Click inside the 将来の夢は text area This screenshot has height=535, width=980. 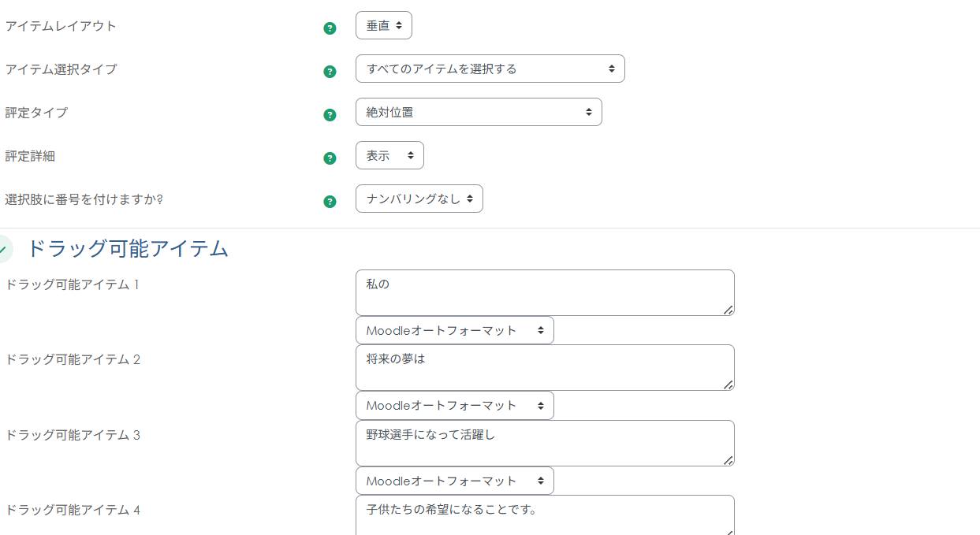pos(544,366)
